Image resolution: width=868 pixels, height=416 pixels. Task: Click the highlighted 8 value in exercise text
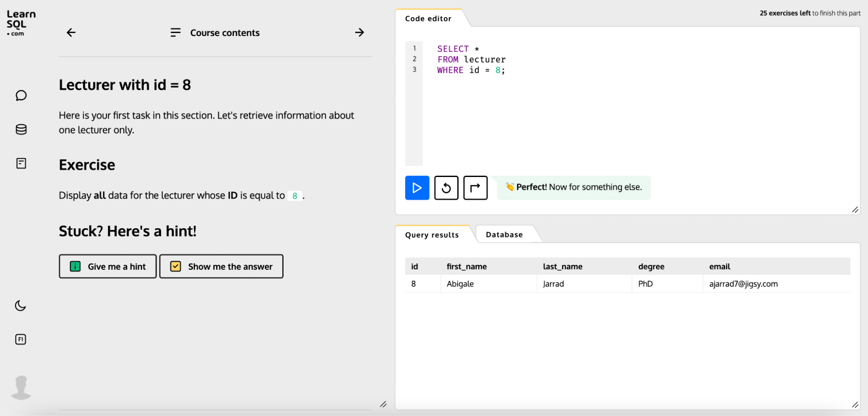pos(295,196)
